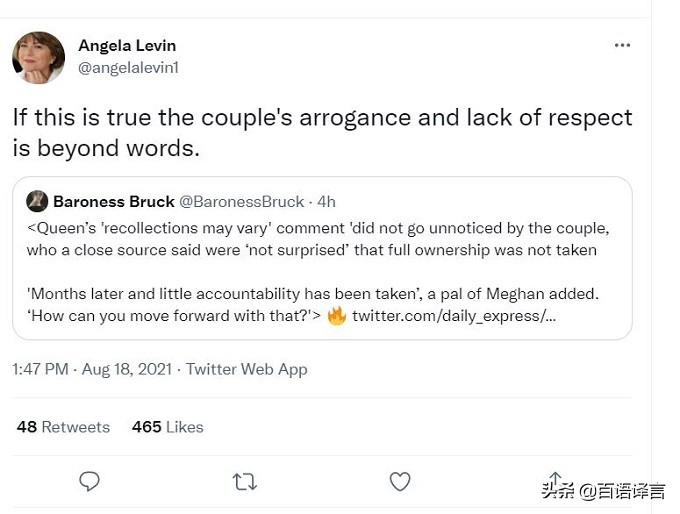
Task: Open the three-dot more options menu
Action: [622, 45]
